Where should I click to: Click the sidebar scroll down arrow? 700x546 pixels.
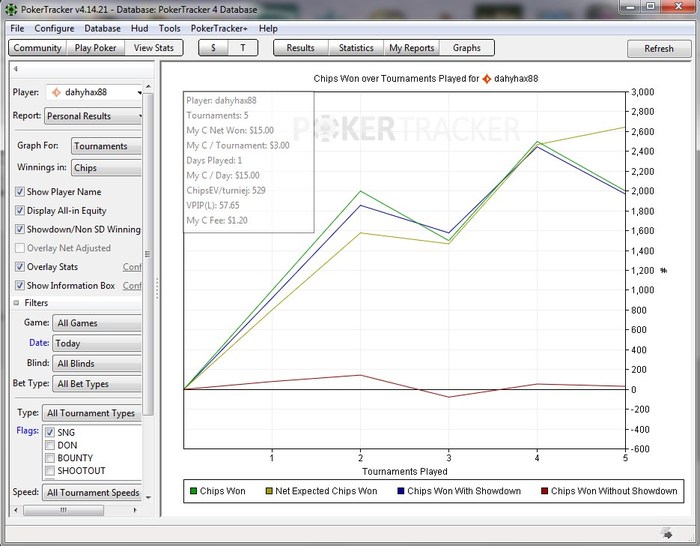[148, 497]
